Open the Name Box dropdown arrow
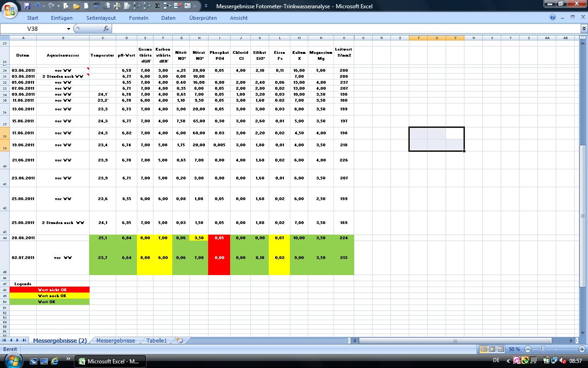 coord(69,29)
